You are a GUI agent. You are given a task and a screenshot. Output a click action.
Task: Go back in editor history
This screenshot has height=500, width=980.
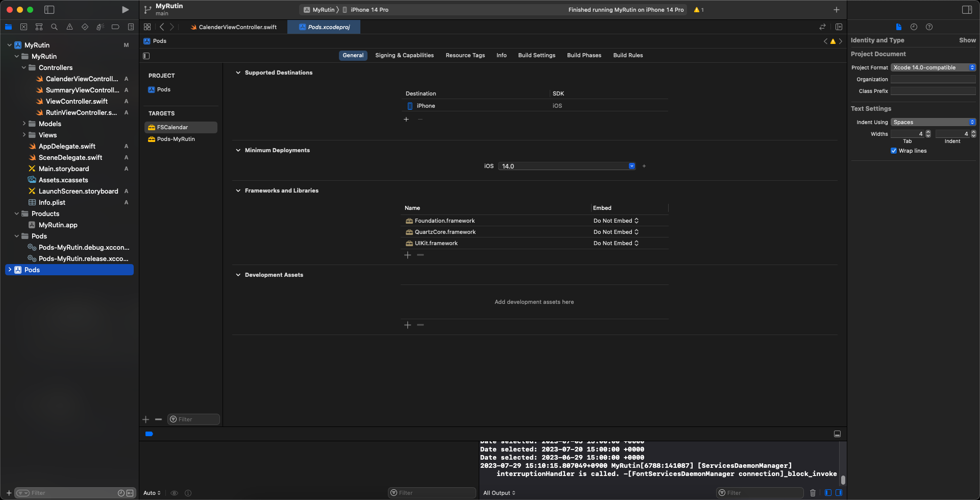162,27
